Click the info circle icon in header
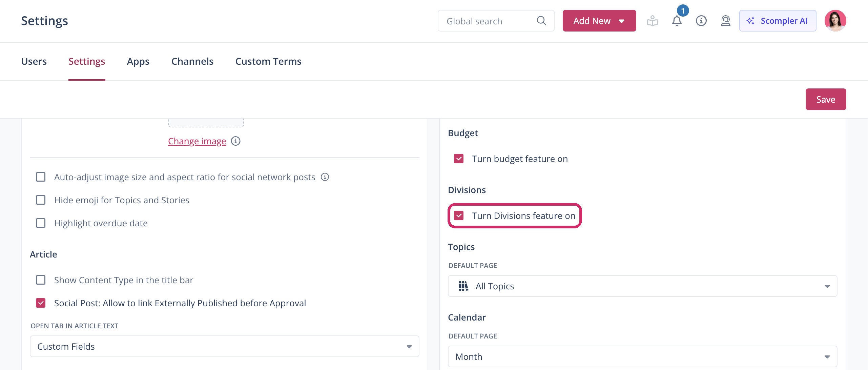868x370 pixels. (701, 21)
